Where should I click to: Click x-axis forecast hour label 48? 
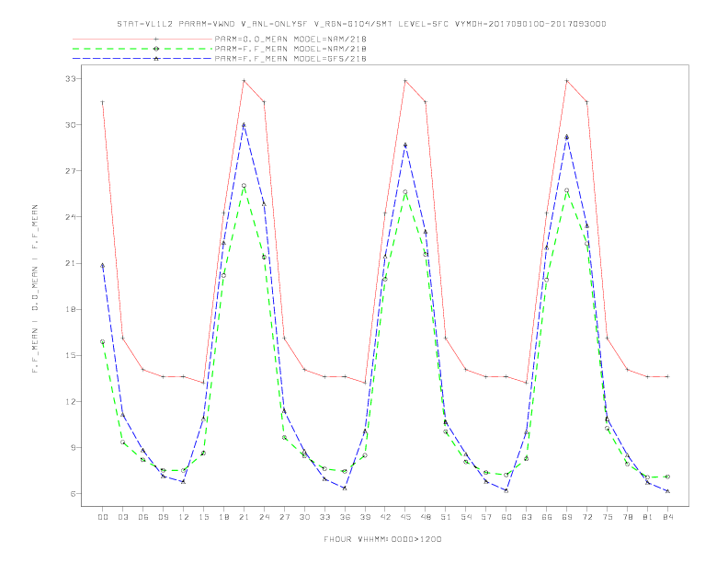(x=426, y=517)
